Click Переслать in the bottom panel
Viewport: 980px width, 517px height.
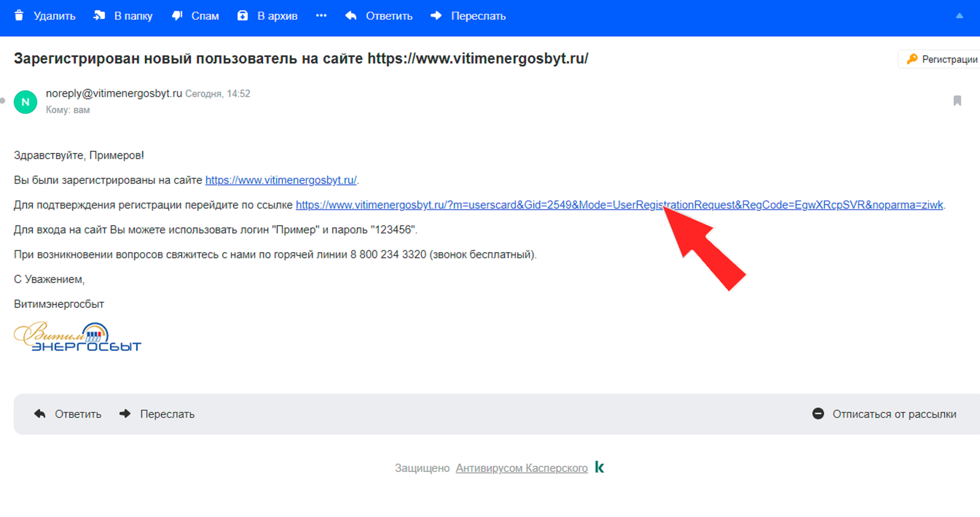click(167, 414)
